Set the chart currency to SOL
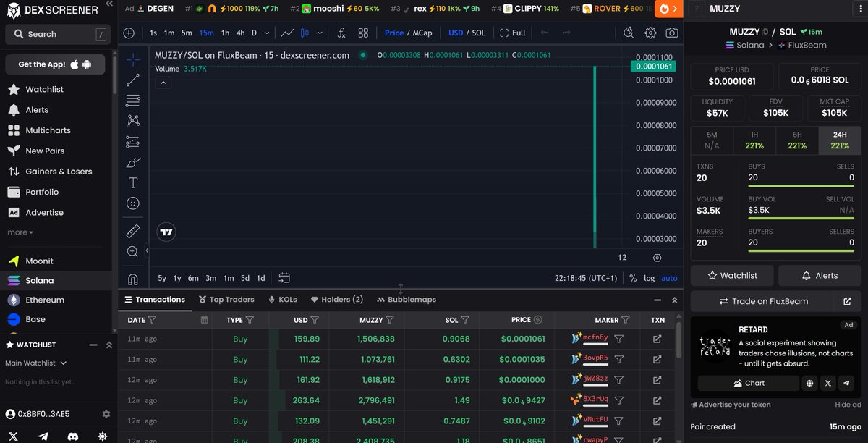The image size is (868, 443). (x=479, y=33)
